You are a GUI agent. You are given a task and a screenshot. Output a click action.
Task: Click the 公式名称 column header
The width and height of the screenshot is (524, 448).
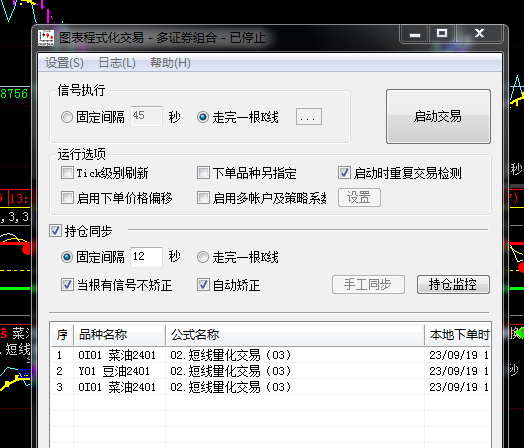pyautogui.click(x=295, y=334)
